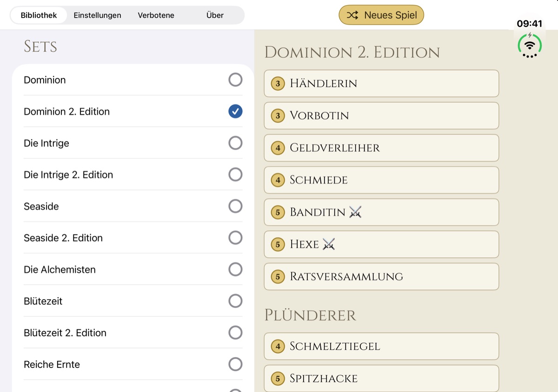
Task: Click the Seaside set name
Action: point(41,206)
